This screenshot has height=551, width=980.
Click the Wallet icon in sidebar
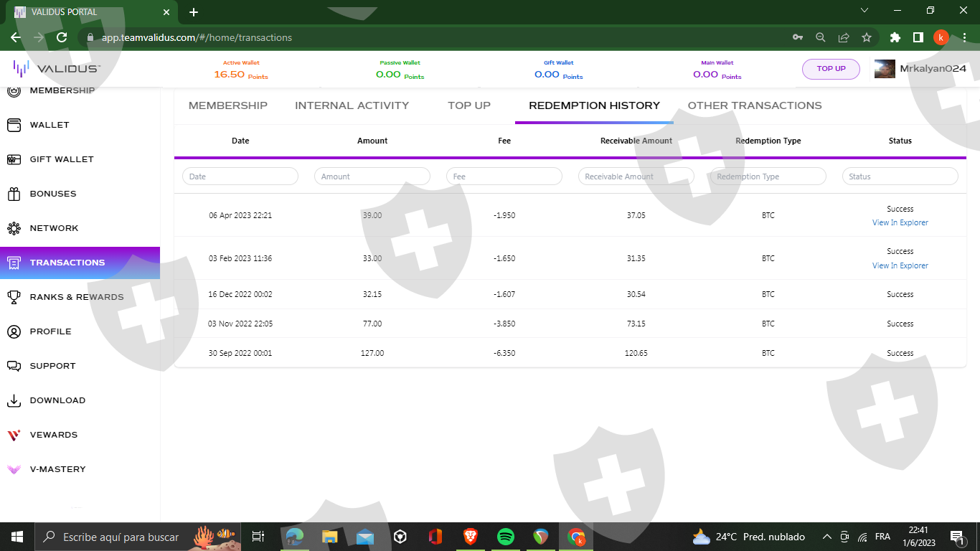pos(14,125)
